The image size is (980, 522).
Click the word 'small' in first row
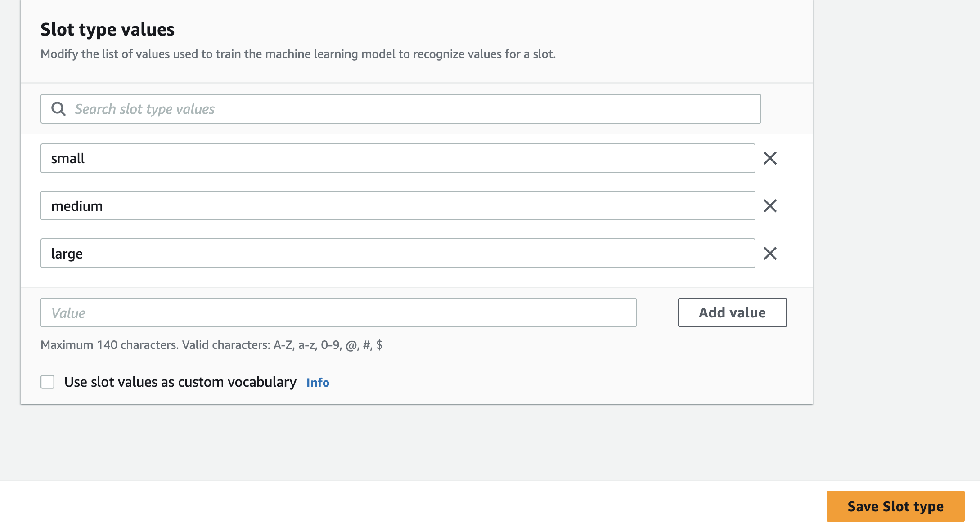point(68,159)
